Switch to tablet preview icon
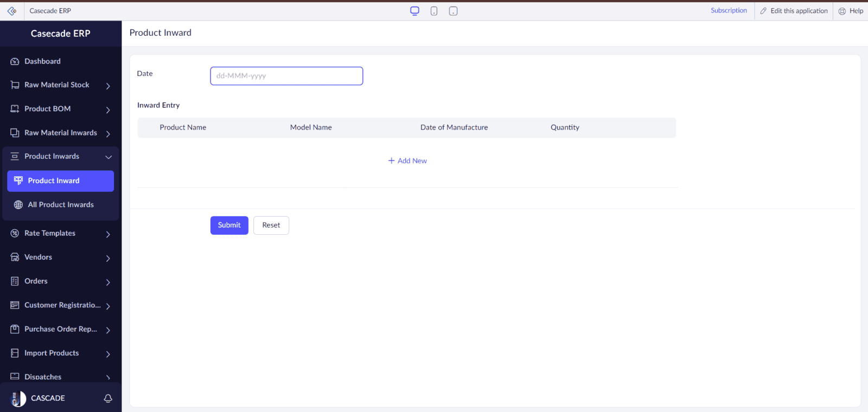The width and height of the screenshot is (868, 412). [x=454, y=11]
